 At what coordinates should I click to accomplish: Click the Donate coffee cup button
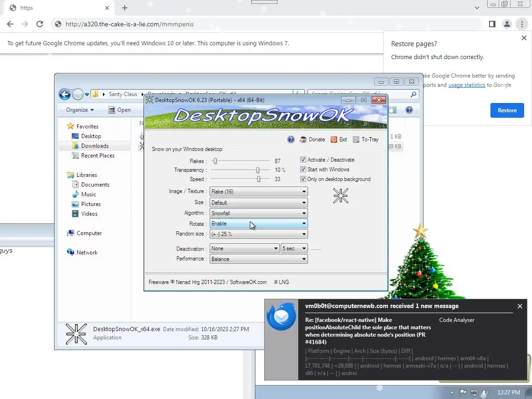tap(312, 139)
